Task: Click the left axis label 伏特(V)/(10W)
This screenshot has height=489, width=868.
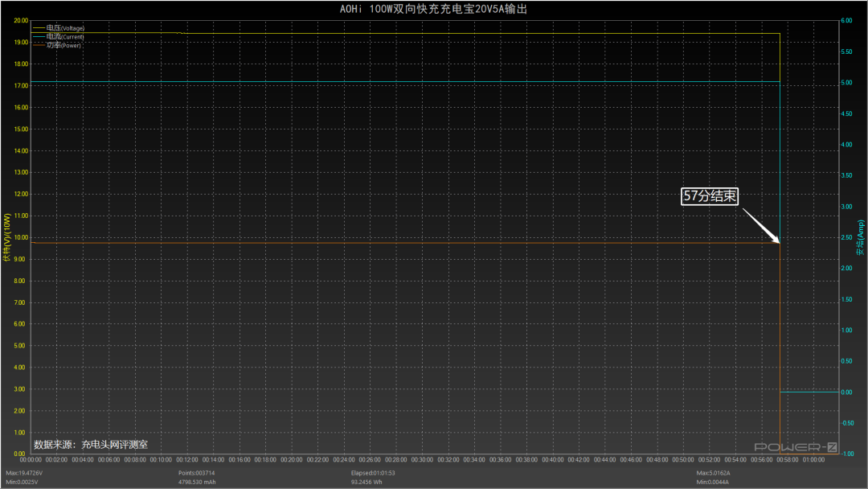Action: 7,237
